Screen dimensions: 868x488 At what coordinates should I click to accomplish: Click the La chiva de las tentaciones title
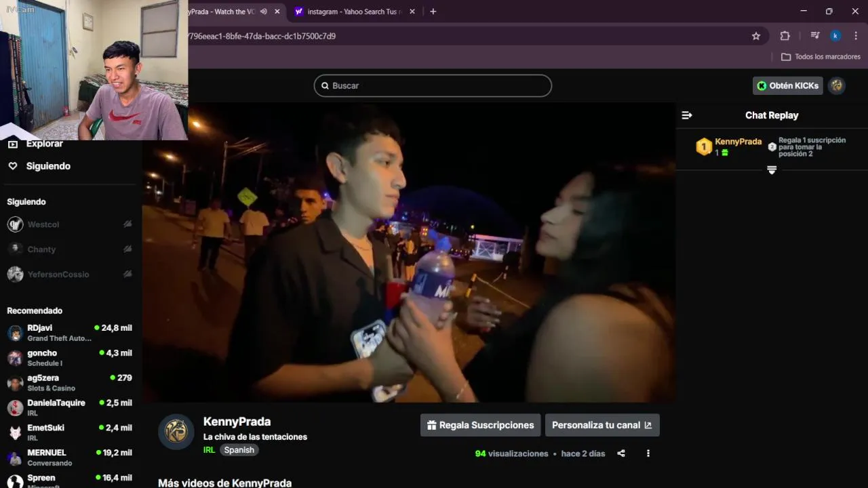pos(255,437)
